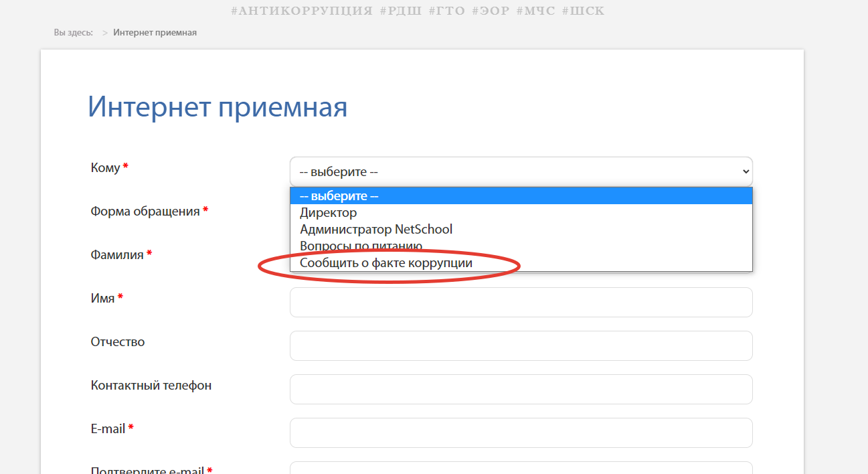The height and width of the screenshot is (474, 868).
Task: Follow the #ЭОР hashtag link
Action: 491,11
